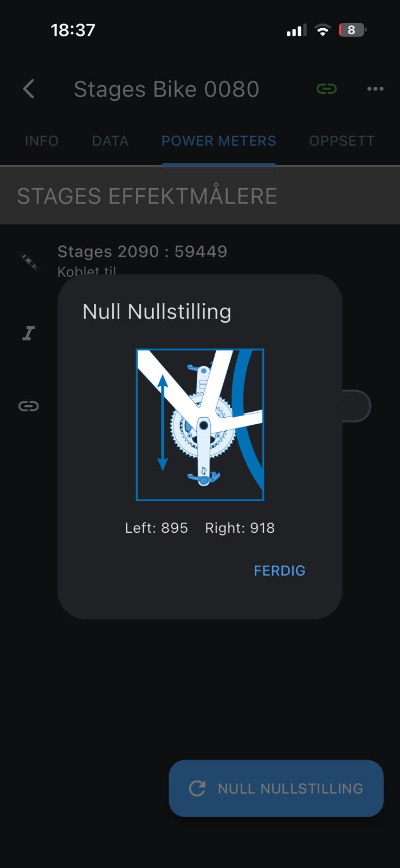Tap the italic I info icon
The height and width of the screenshot is (868, 400).
point(29,333)
